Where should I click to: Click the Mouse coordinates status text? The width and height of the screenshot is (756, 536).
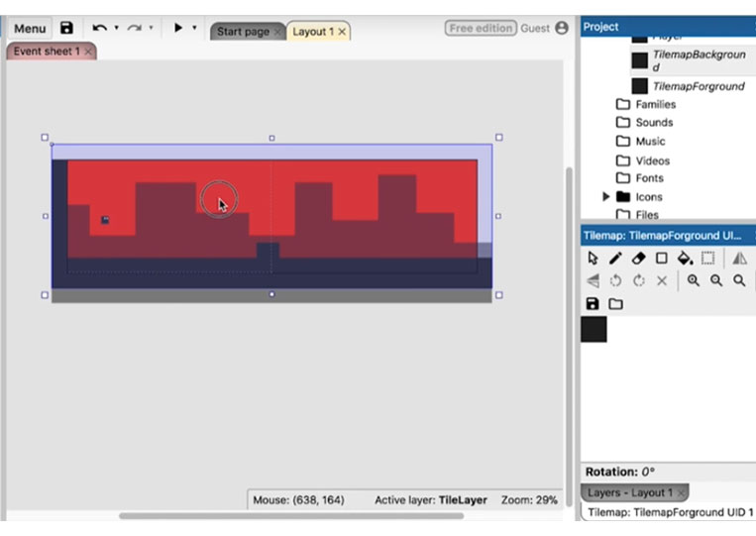298,500
